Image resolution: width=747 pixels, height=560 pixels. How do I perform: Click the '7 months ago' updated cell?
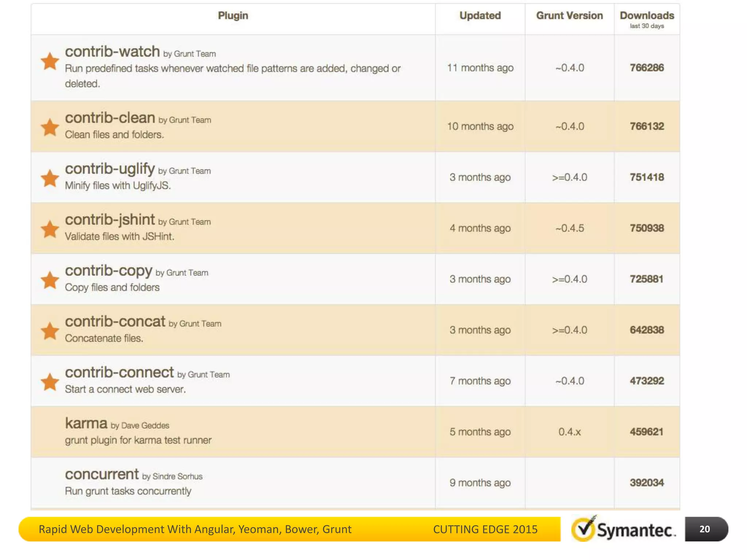(x=480, y=381)
